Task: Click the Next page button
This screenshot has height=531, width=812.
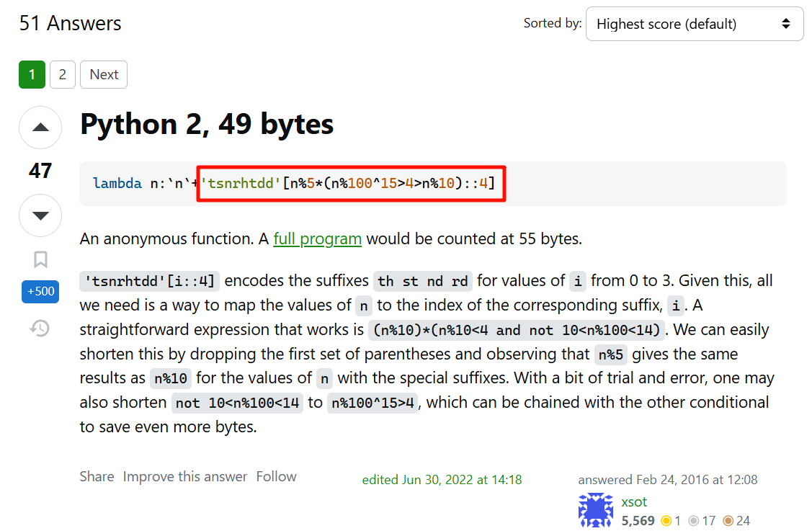Action: (104, 75)
